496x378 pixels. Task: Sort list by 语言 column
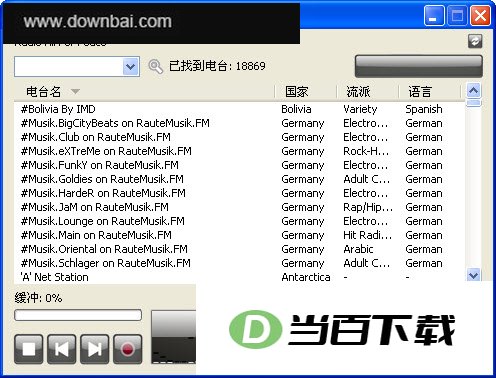tap(420, 92)
